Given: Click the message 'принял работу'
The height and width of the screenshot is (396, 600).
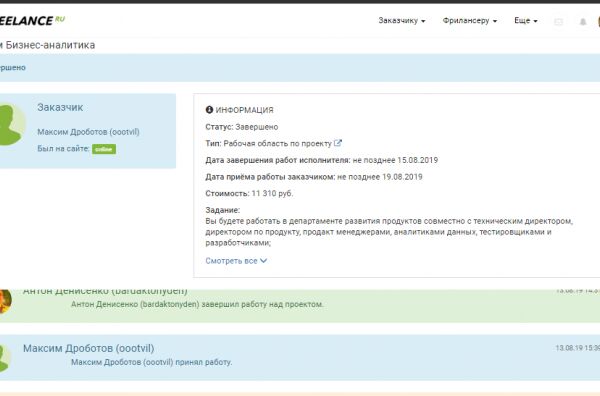Looking at the screenshot, I should tap(152, 362).
